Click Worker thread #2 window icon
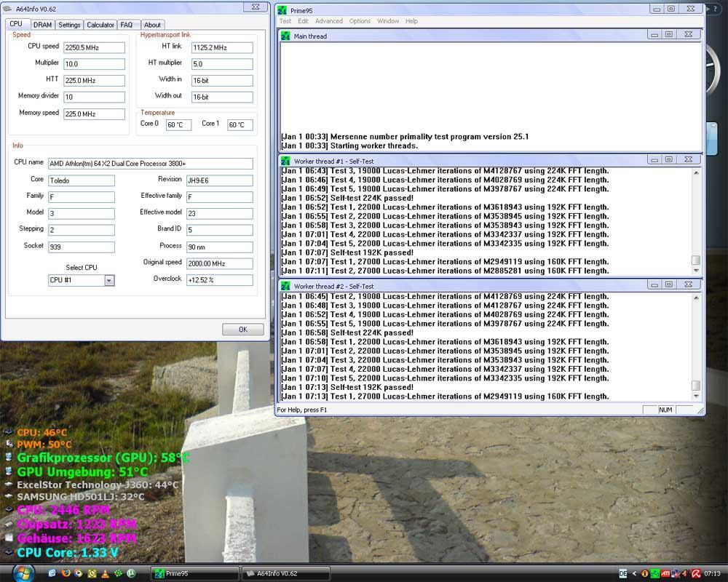The width and height of the screenshot is (728, 582). pos(285,286)
